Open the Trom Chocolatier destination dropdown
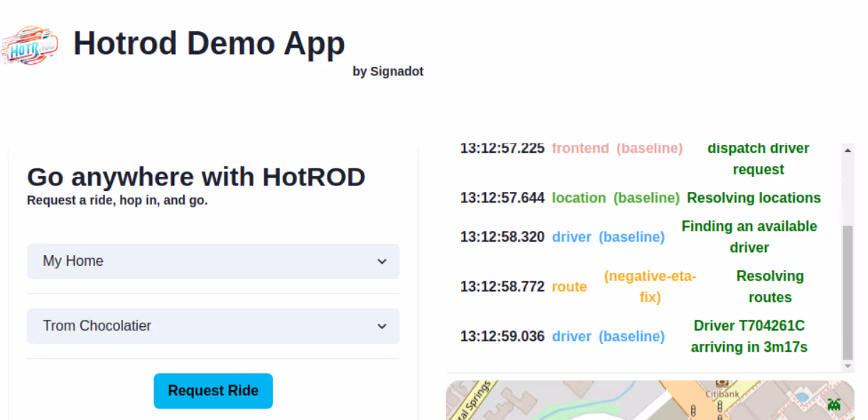 coord(213,326)
